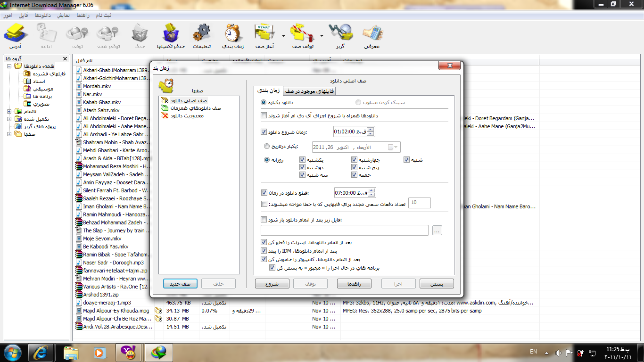The height and width of the screenshot is (362, 644).
Task: Click the dialog Help (راهنما) button
Action: point(354,284)
